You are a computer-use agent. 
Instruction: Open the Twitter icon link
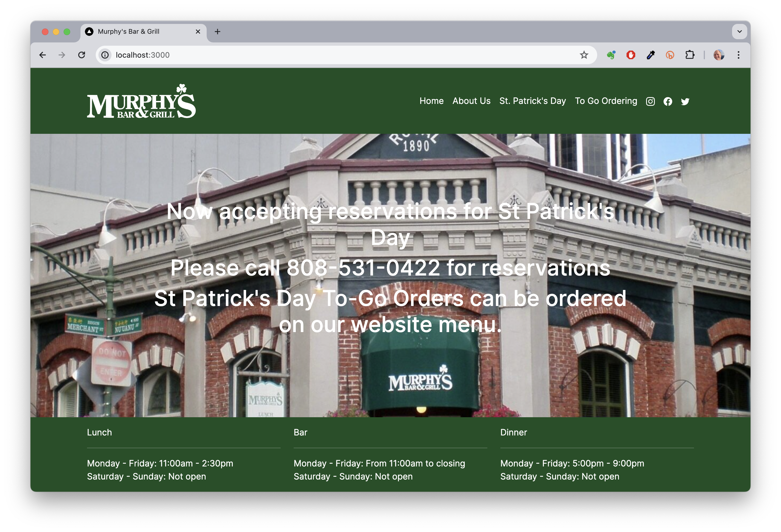pyautogui.click(x=685, y=101)
